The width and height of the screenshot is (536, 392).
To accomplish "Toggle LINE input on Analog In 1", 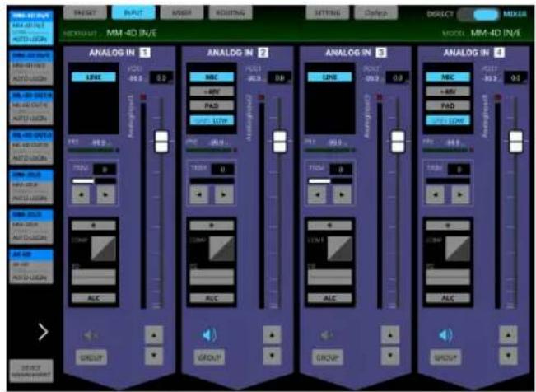I will click(94, 77).
